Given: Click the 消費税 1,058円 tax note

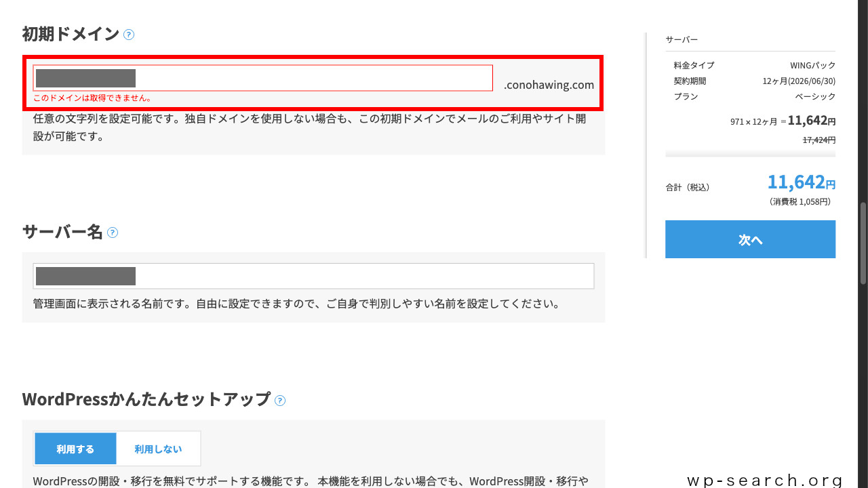Looking at the screenshot, I should click(800, 202).
